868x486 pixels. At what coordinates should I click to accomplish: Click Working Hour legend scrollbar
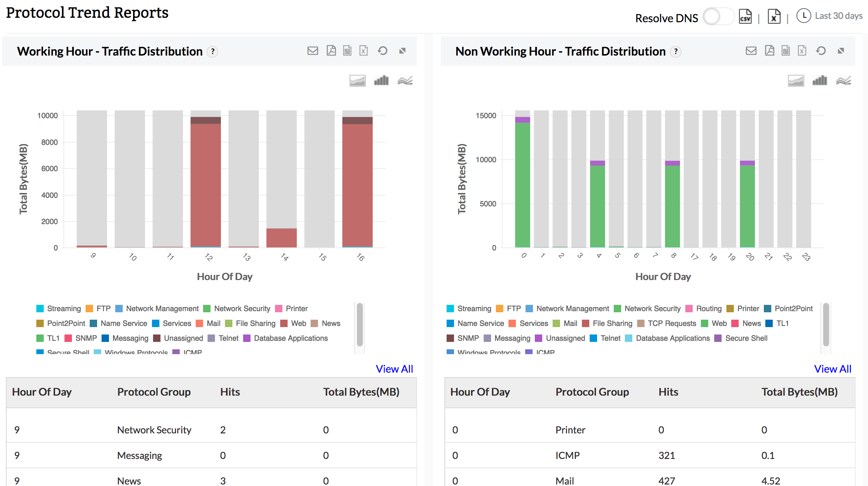pyautogui.click(x=360, y=324)
